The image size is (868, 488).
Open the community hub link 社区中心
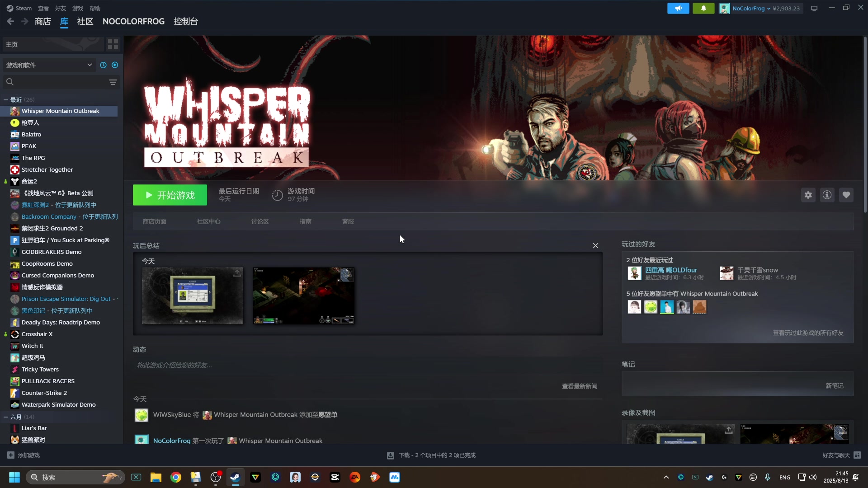click(x=209, y=221)
